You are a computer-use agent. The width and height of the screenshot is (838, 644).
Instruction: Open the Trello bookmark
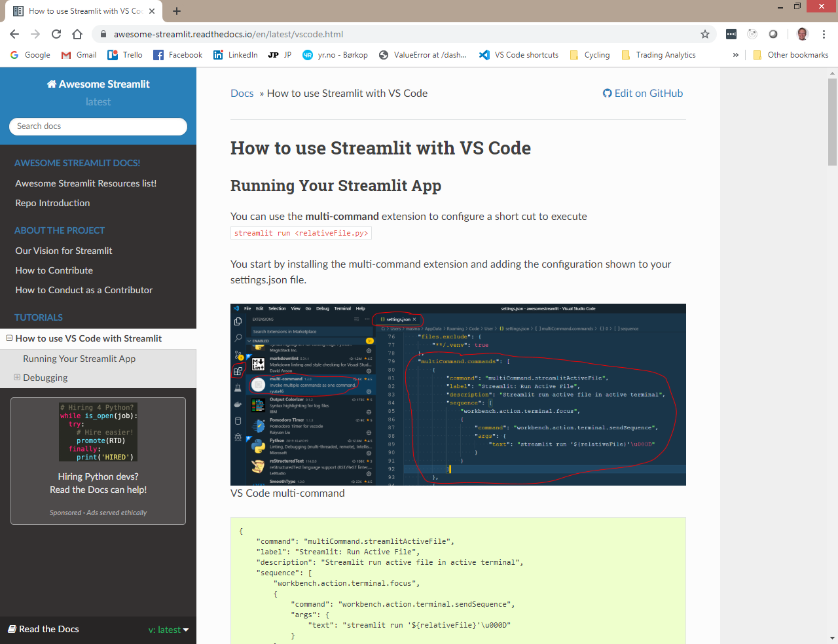click(124, 55)
